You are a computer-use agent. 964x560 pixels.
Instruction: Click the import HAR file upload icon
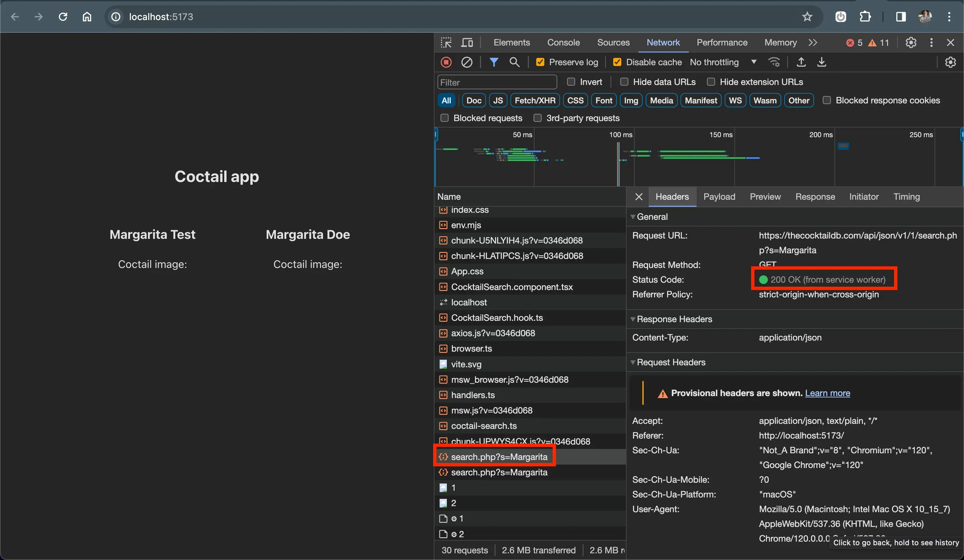click(x=801, y=62)
